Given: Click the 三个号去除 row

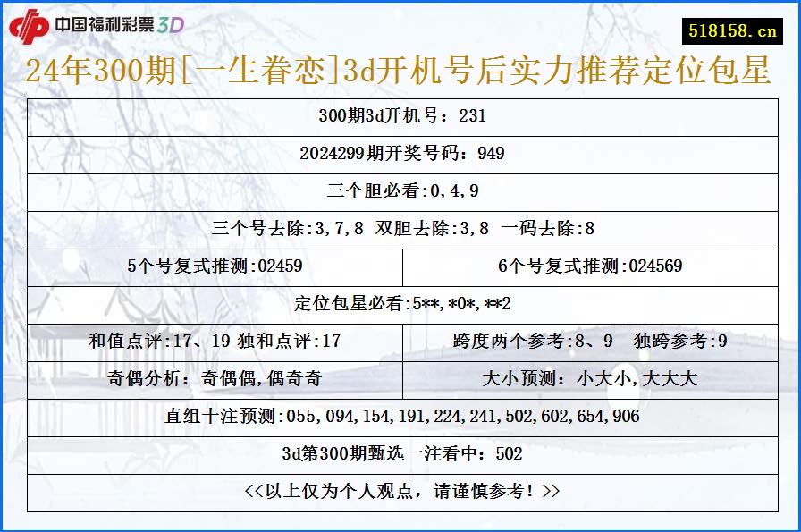Looking at the screenshot, I should point(400,227).
